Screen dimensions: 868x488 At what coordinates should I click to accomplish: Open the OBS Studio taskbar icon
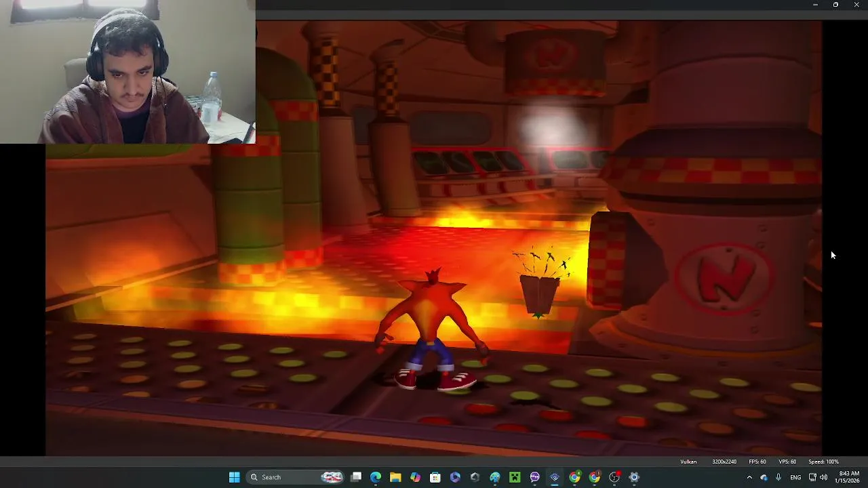(x=614, y=477)
